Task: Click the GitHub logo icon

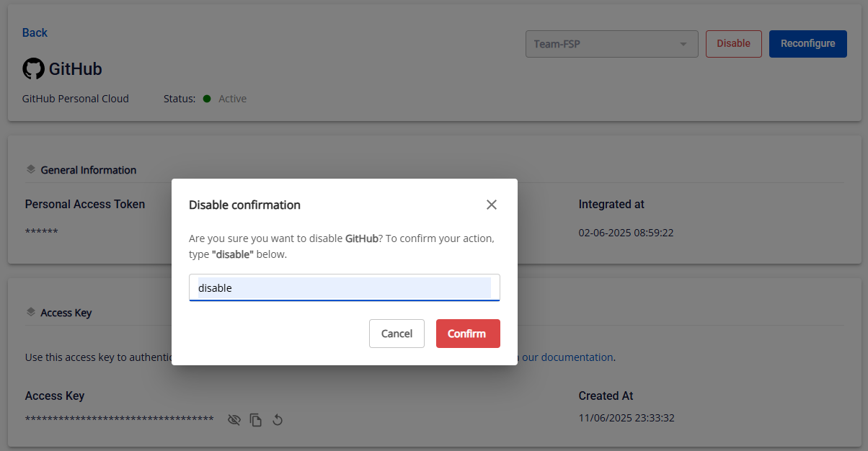Action: (x=33, y=69)
